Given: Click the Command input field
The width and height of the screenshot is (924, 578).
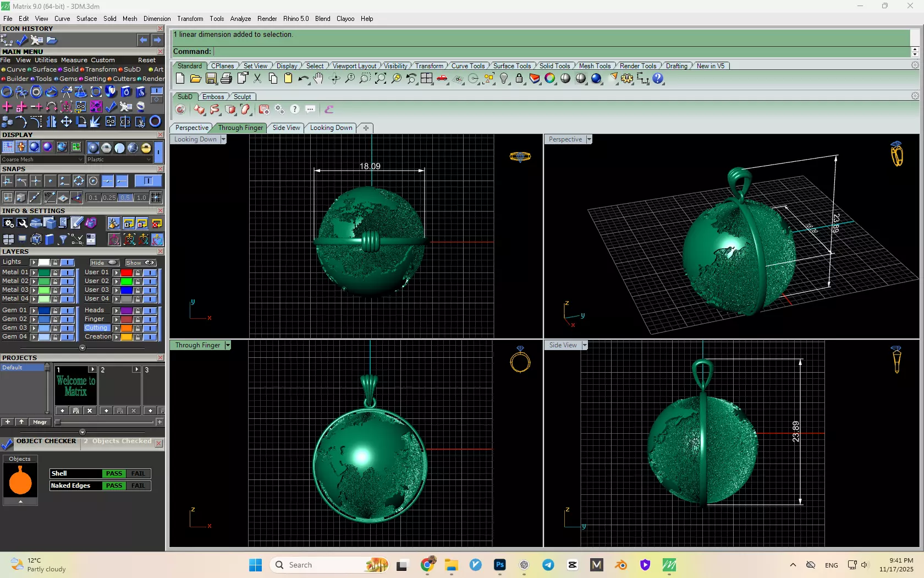Looking at the screenshot, I should [561, 51].
